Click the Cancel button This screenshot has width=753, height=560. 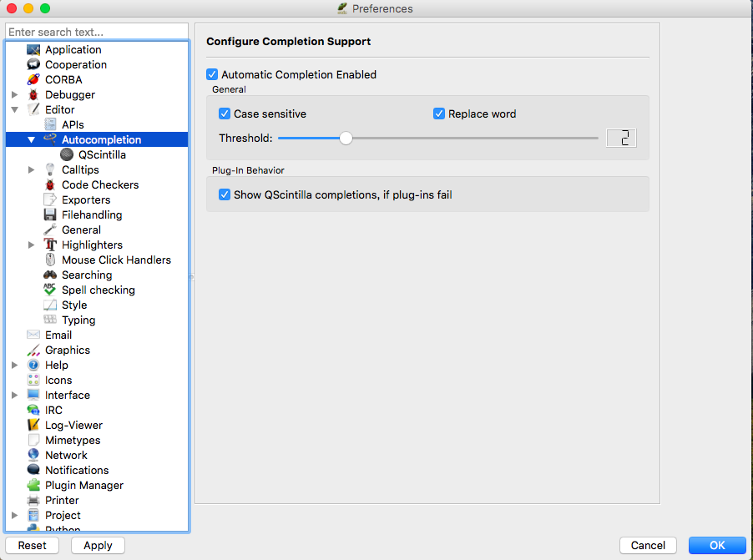click(x=648, y=545)
